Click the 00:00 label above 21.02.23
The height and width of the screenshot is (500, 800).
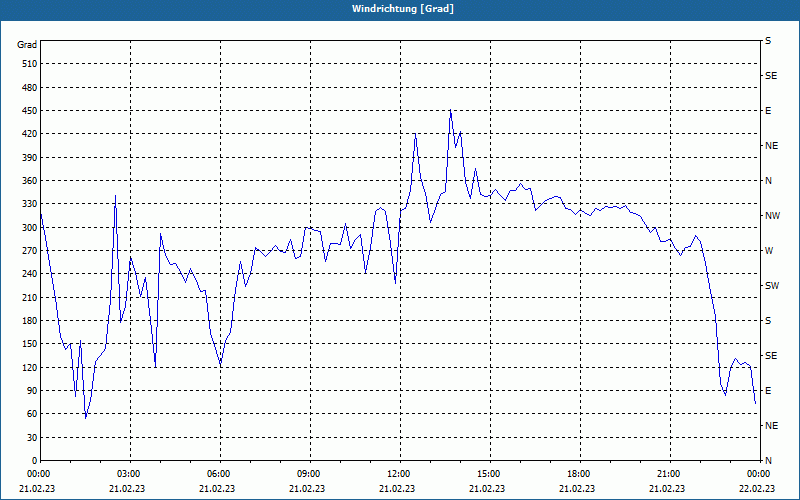point(38,474)
